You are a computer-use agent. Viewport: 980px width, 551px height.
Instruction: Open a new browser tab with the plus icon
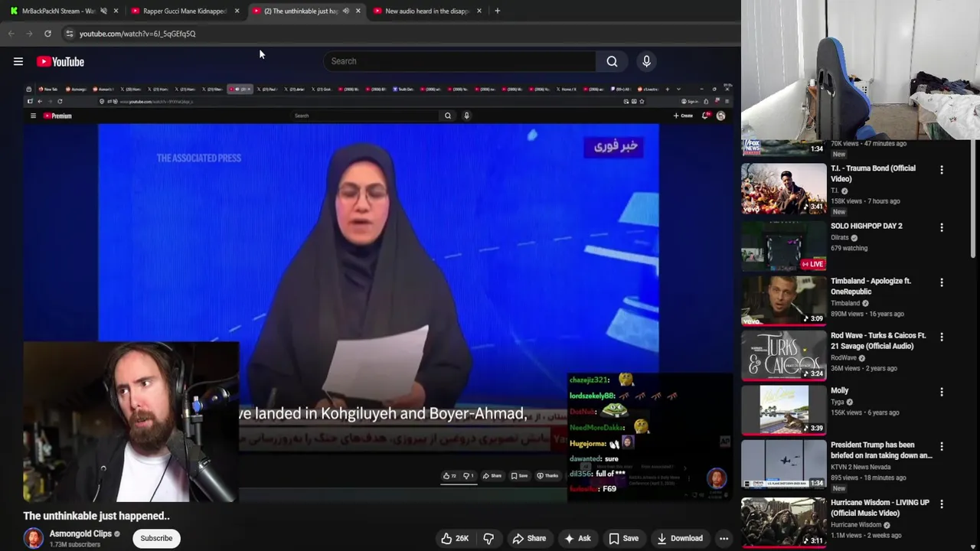497,11
